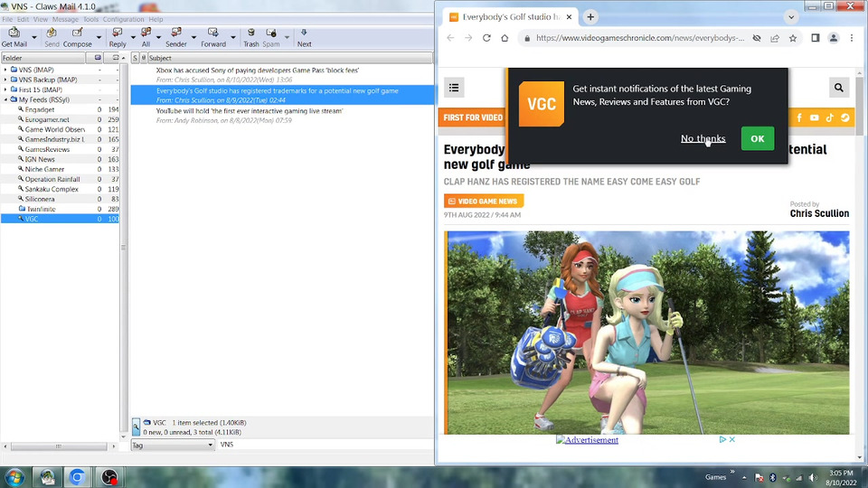Click the Reply to Sender icon

coord(176,37)
